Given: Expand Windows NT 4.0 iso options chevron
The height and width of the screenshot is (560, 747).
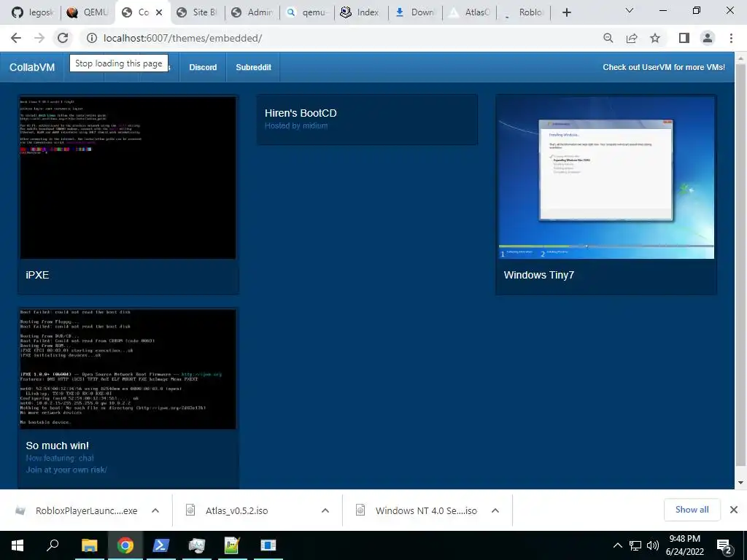Looking at the screenshot, I should [x=495, y=510].
